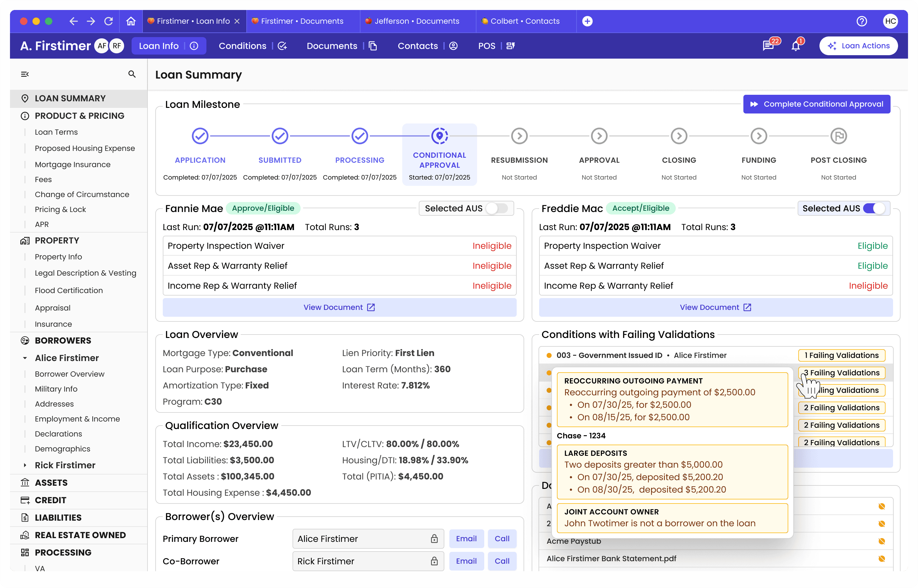
Task: Toggle Freddie Mac Selected AUS switch
Action: pyautogui.click(x=874, y=209)
